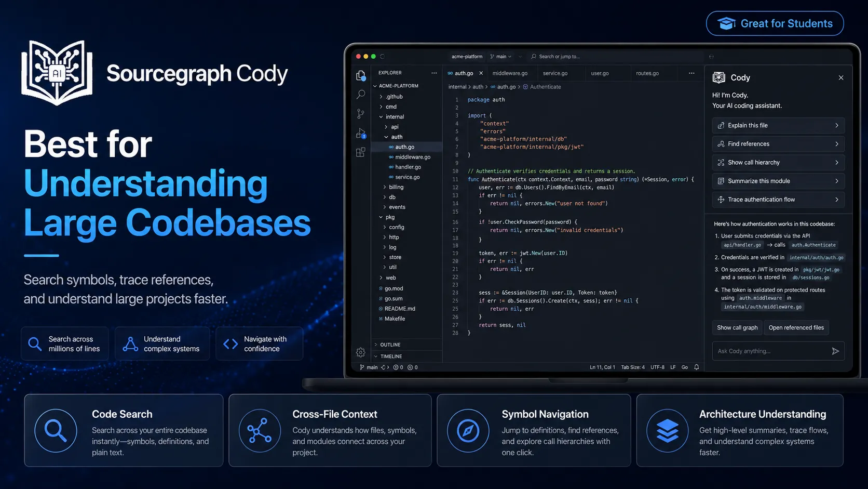
Task: Open the Search icon in the activity bar
Action: pos(361,95)
